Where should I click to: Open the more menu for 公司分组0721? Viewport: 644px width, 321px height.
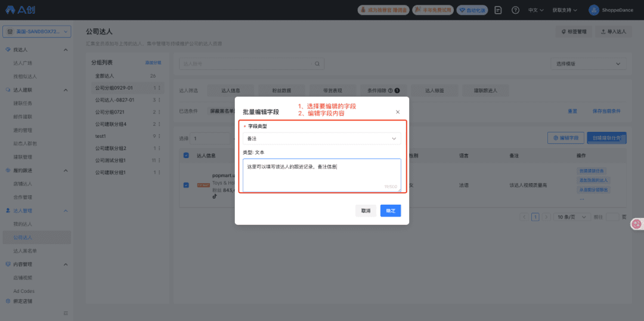point(159,112)
